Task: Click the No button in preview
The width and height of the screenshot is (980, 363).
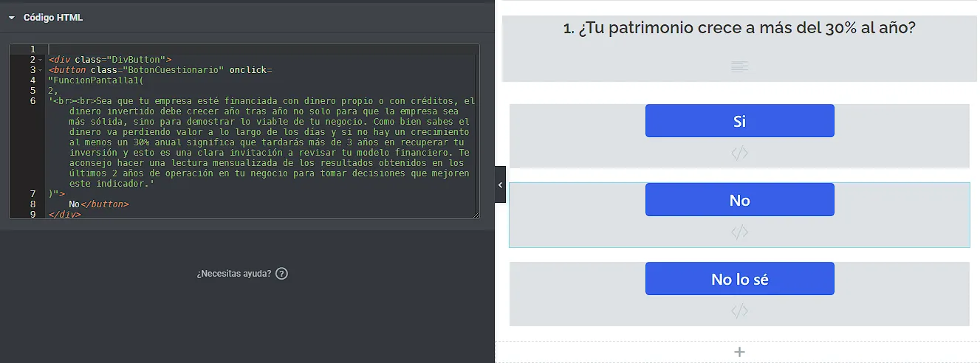Action: [x=739, y=200]
